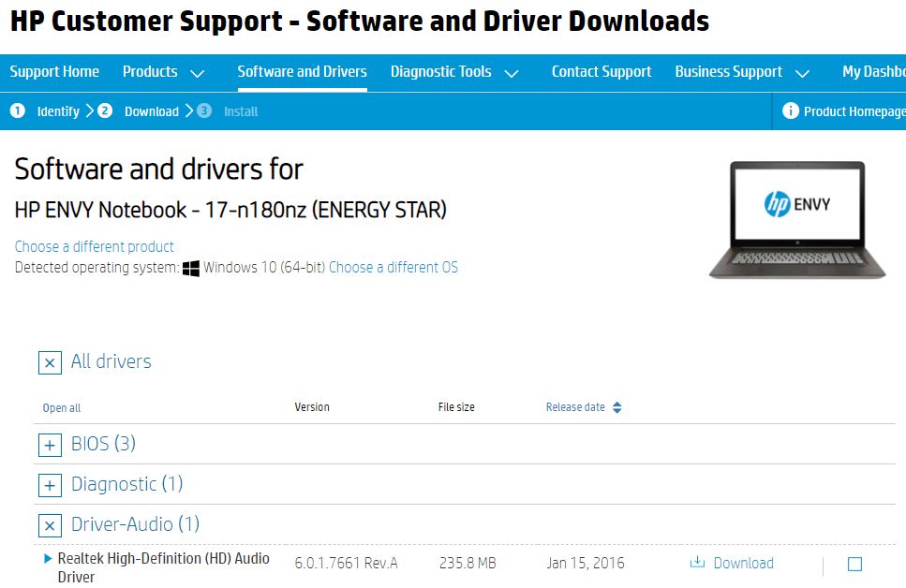Image resolution: width=906 pixels, height=588 pixels.
Task: Collapse Driver-Audio (1) X box
Action: (x=51, y=526)
